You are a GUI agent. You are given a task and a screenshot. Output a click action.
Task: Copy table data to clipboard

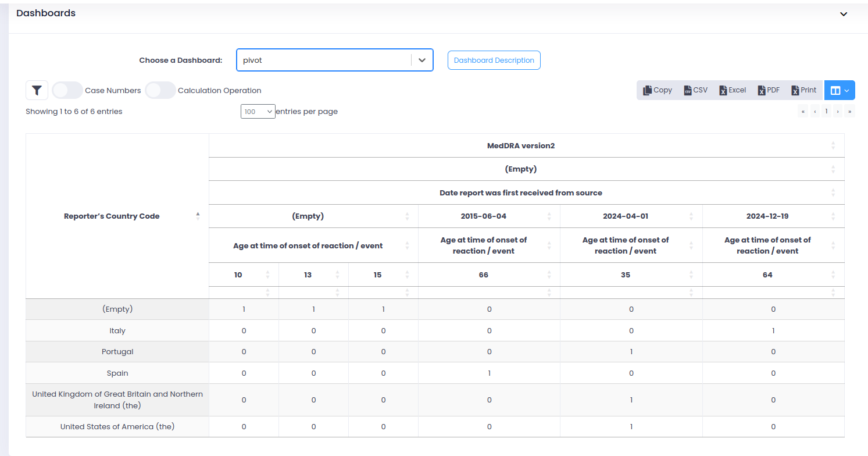click(x=658, y=90)
